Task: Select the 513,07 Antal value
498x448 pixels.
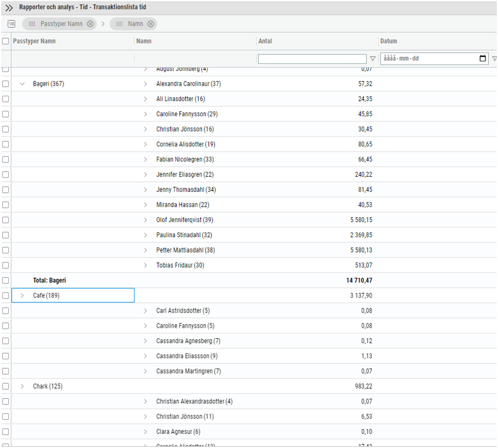Action: click(x=364, y=265)
